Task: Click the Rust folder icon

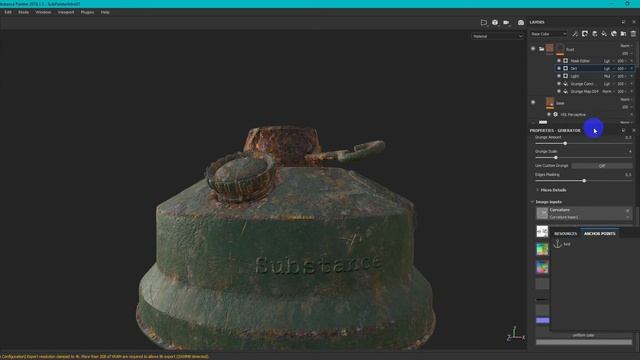Action: point(541,49)
